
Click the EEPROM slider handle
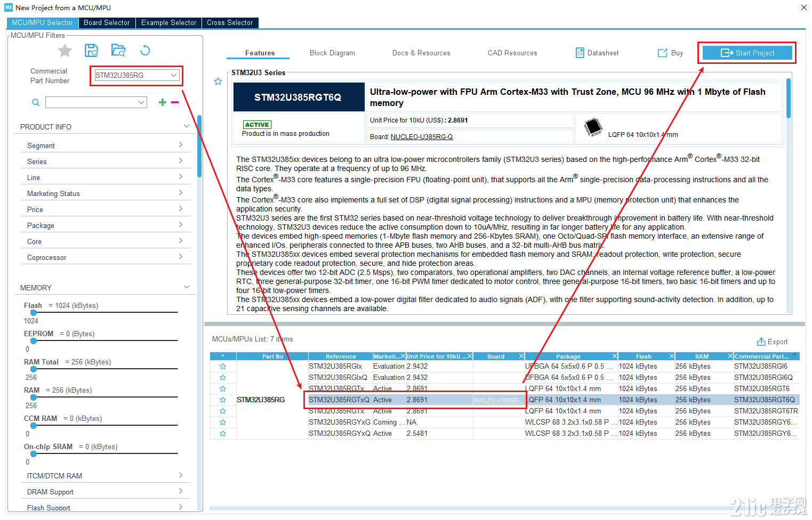(x=34, y=341)
